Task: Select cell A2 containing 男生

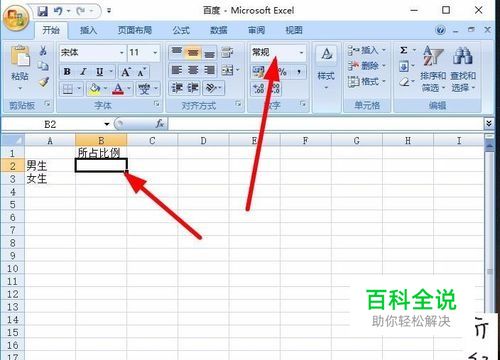Action: (x=50, y=165)
